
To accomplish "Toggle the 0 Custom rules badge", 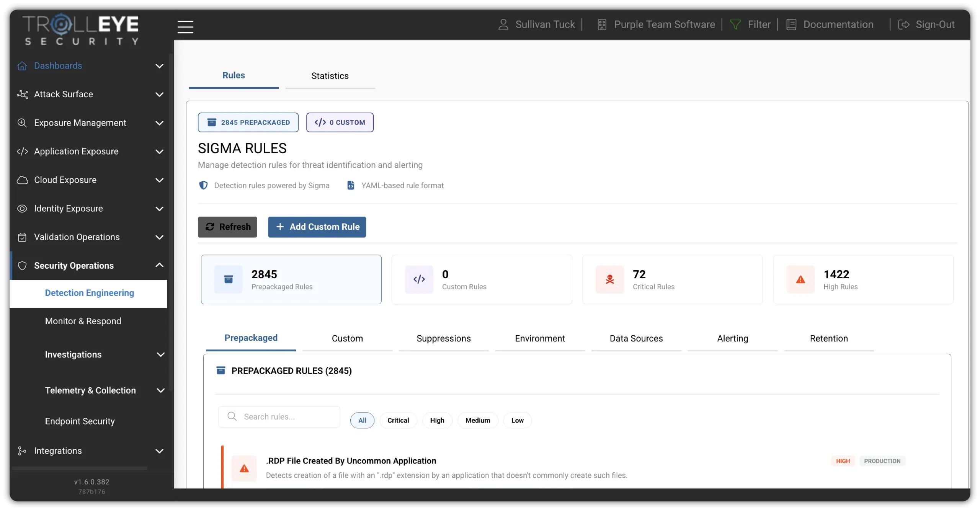I will point(340,122).
